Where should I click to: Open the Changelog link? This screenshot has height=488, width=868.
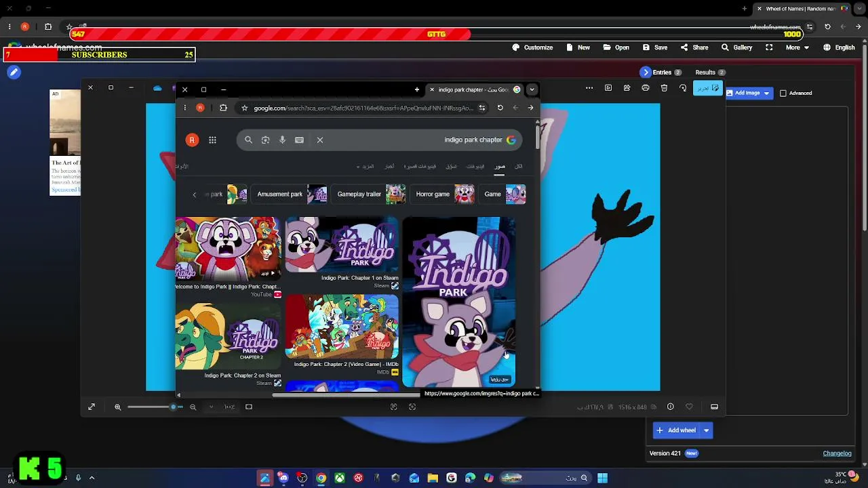point(837,453)
